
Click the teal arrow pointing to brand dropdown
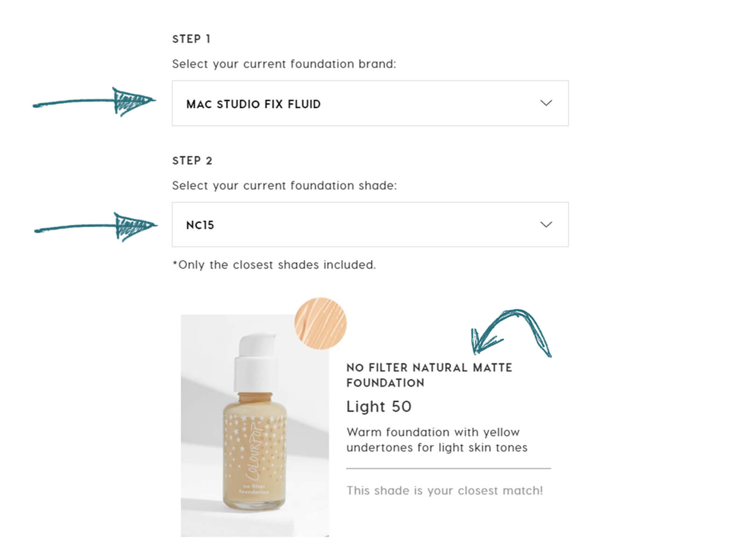(x=93, y=102)
